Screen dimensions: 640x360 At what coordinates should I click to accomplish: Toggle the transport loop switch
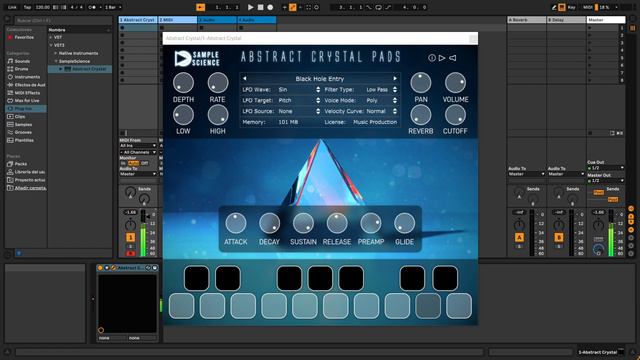tap(378, 7)
